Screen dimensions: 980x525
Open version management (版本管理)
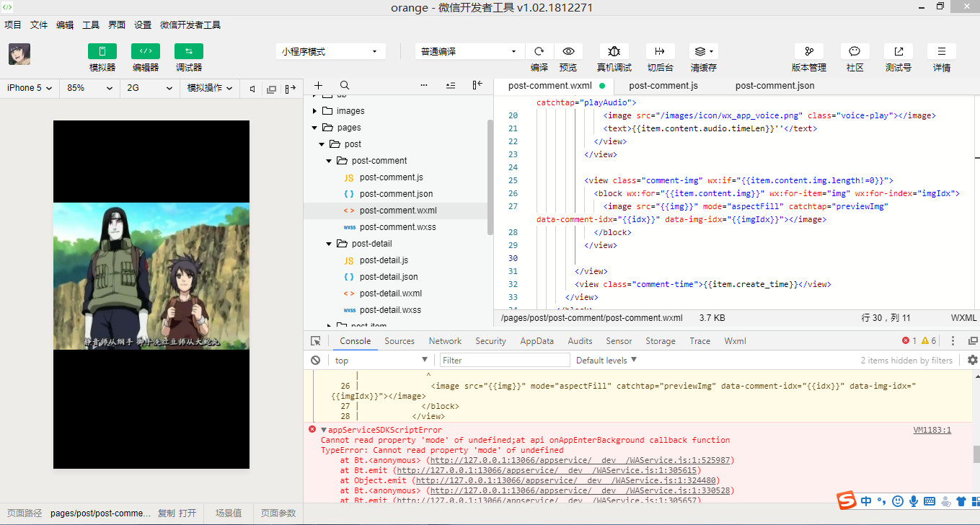tap(809, 51)
